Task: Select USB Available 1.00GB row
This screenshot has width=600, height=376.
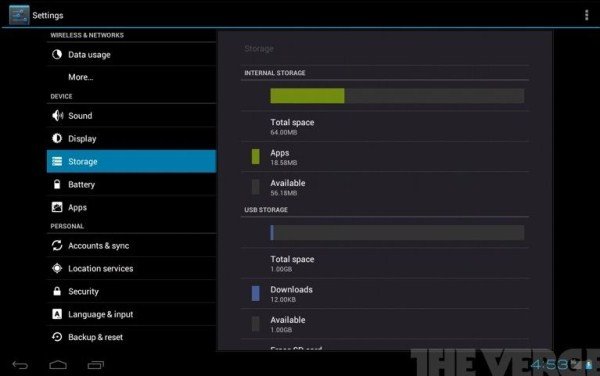Action: tap(385, 324)
